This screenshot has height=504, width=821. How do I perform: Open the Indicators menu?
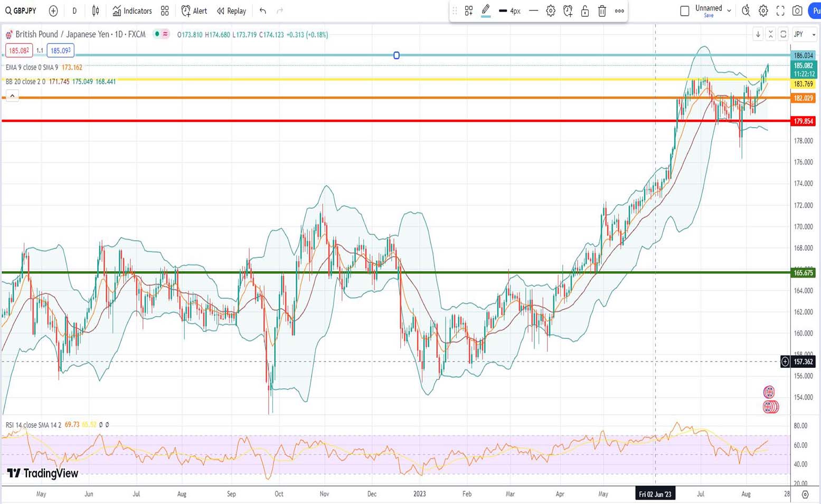coord(132,11)
